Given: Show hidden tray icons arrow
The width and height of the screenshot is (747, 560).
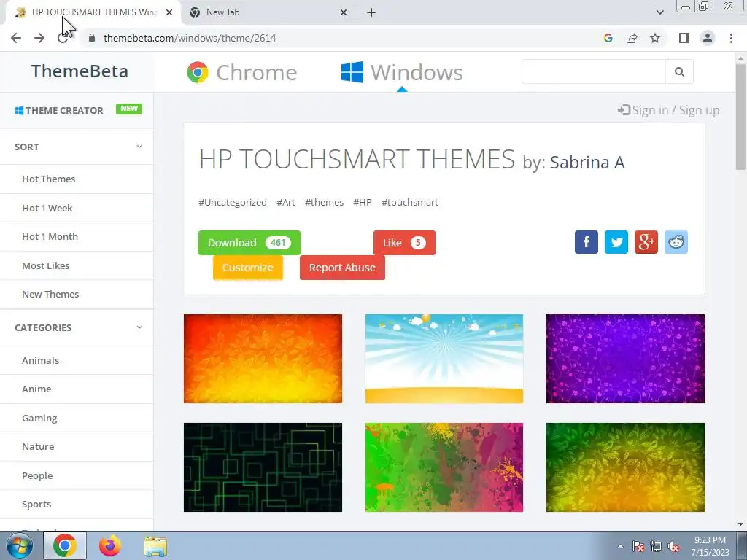Looking at the screenshot, I should point(620,547).
